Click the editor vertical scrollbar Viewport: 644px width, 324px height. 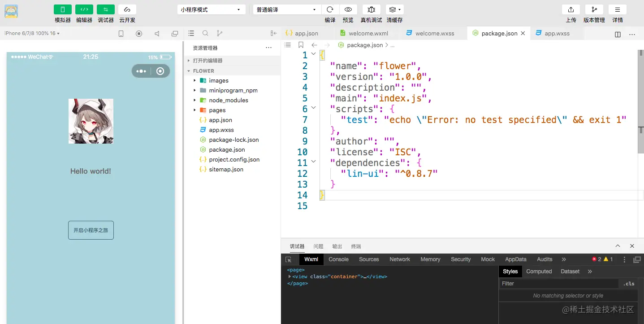[x=641, y=101]
